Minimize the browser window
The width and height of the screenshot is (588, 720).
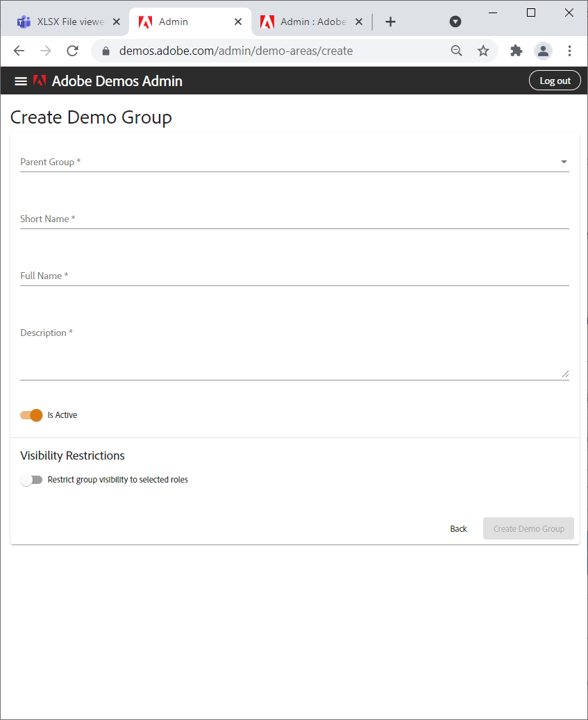tap(493, 13)
